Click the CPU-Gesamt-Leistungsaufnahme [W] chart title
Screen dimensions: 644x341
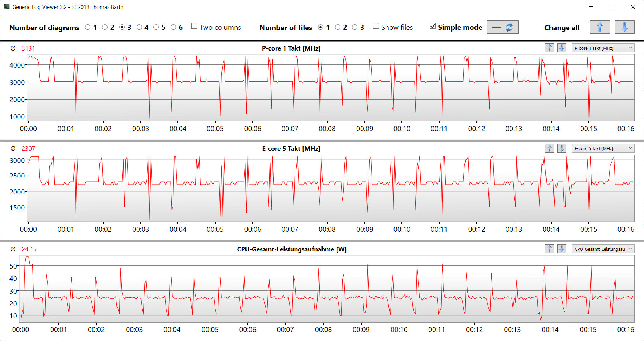point(292,249)
